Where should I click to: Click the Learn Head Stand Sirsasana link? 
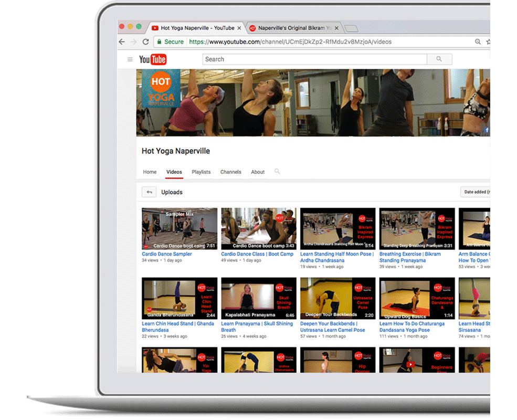coord(474,327)
